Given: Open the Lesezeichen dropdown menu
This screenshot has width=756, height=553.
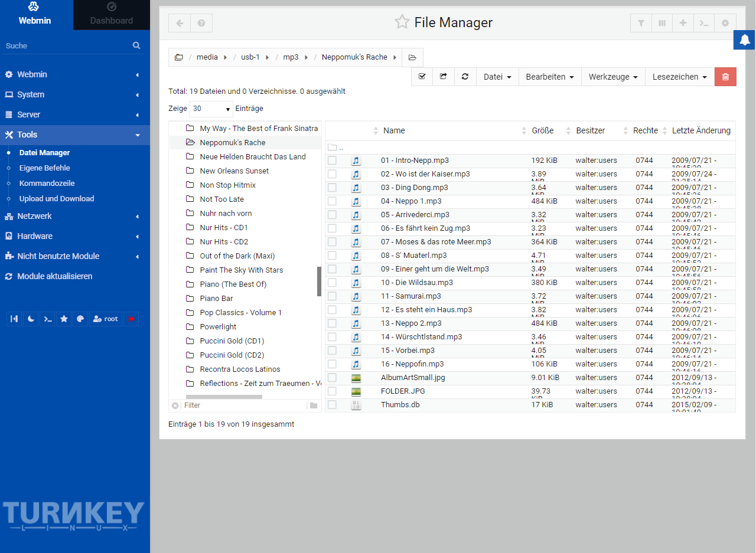Looking at the screenshot, I should 680,77.
